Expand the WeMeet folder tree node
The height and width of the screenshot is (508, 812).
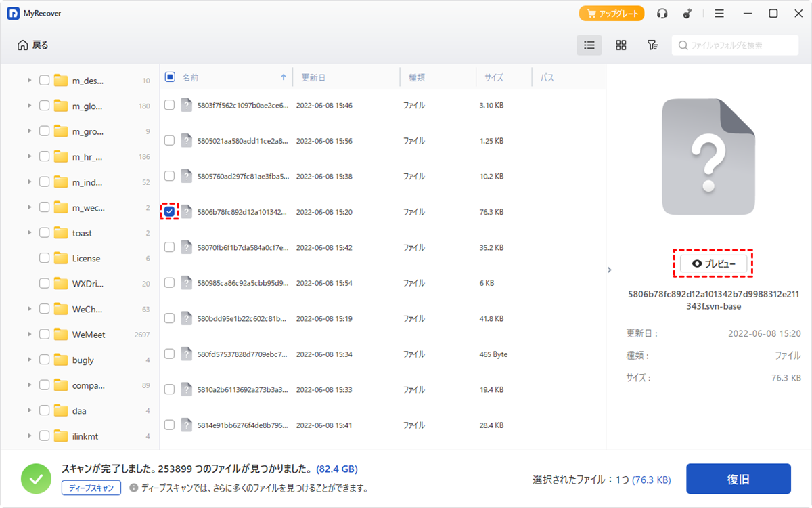coord(29,335)
